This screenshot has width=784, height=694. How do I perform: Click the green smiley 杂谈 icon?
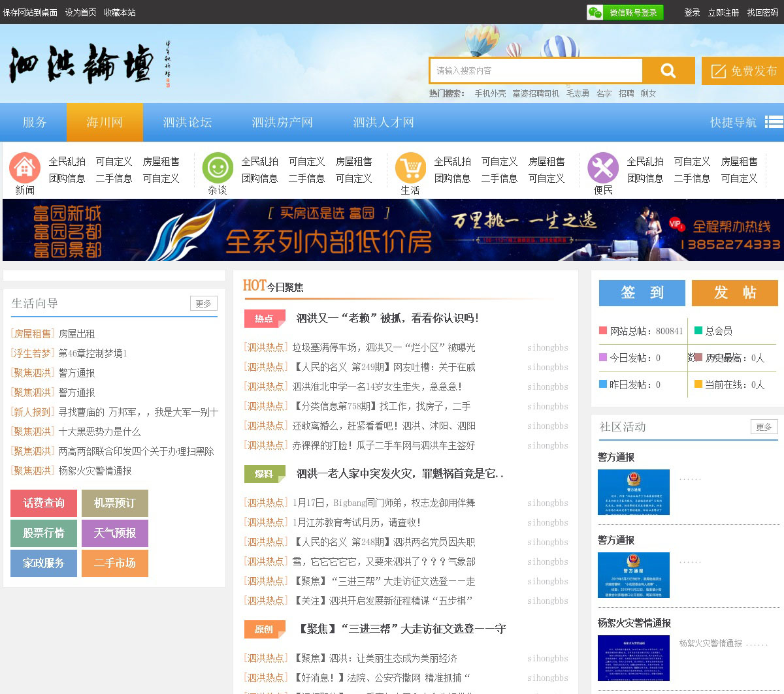(218, 168)
